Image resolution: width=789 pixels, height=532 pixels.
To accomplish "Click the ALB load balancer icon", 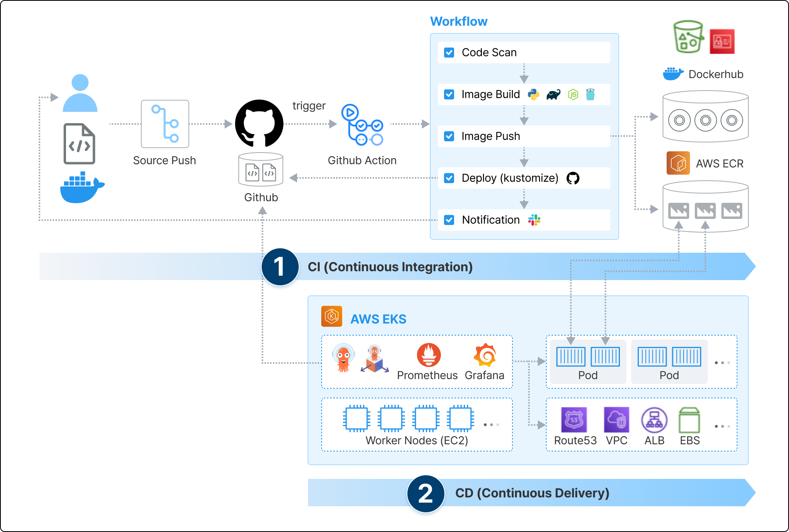I will 655,420.
